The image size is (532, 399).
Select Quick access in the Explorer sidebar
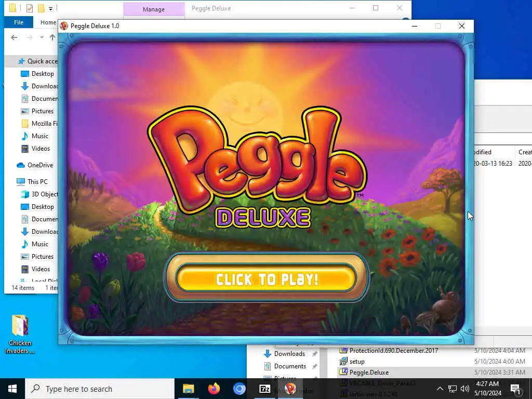37,61
